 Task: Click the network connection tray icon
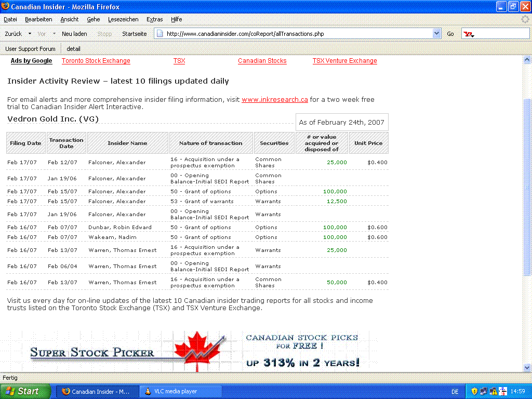[x=484, y=391]
